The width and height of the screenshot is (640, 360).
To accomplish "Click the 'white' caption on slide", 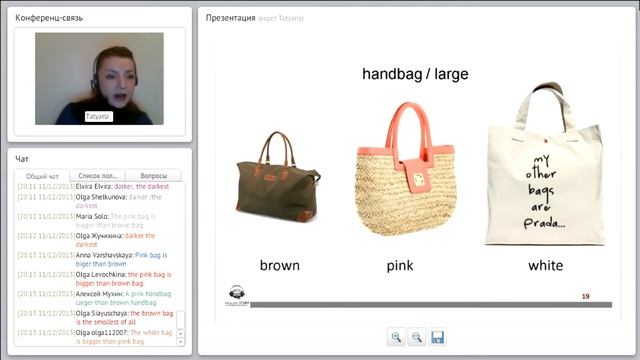I will (x=545, y=266).
